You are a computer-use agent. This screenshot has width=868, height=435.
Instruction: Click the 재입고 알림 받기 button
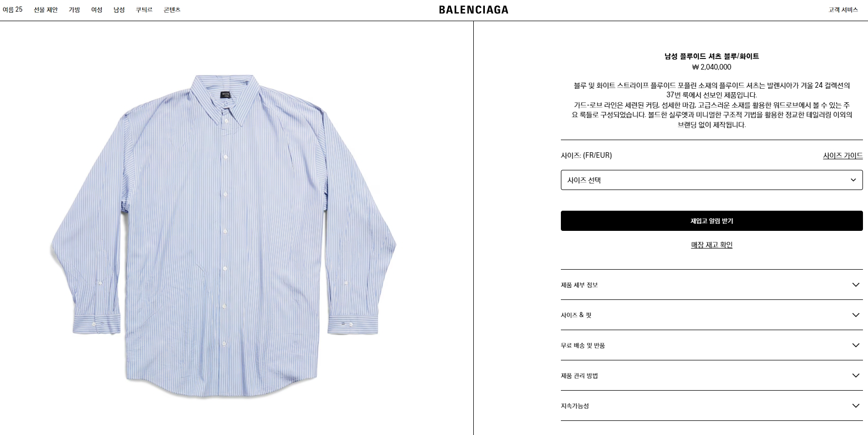click(x=711, y=221)
